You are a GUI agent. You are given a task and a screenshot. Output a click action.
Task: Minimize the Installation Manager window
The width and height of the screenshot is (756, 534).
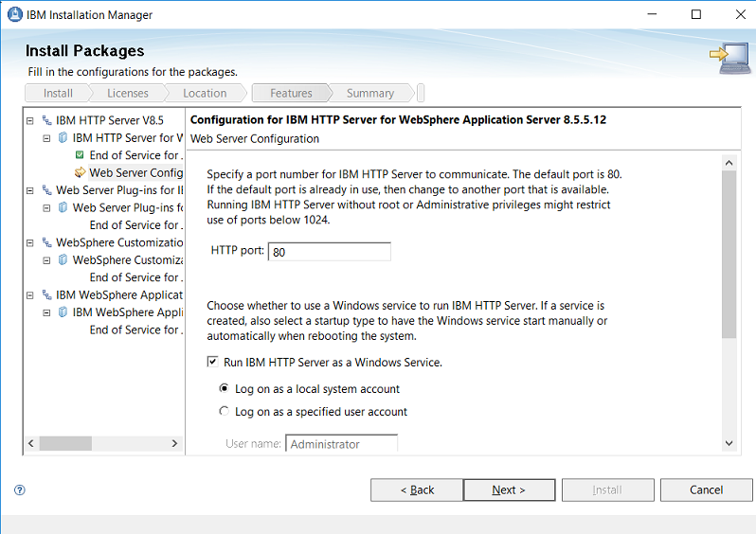tap(652, 14)
